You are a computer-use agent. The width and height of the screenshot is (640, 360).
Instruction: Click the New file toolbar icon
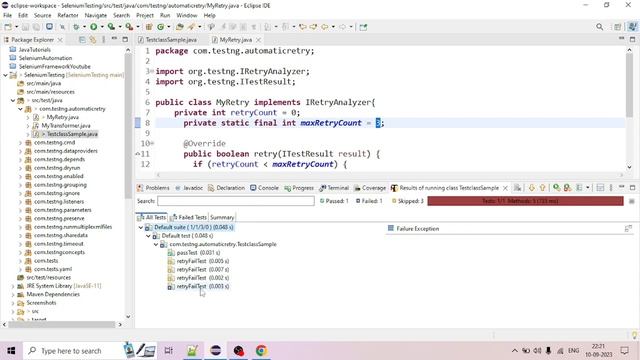pyautogui.click(x=8, y=27)
